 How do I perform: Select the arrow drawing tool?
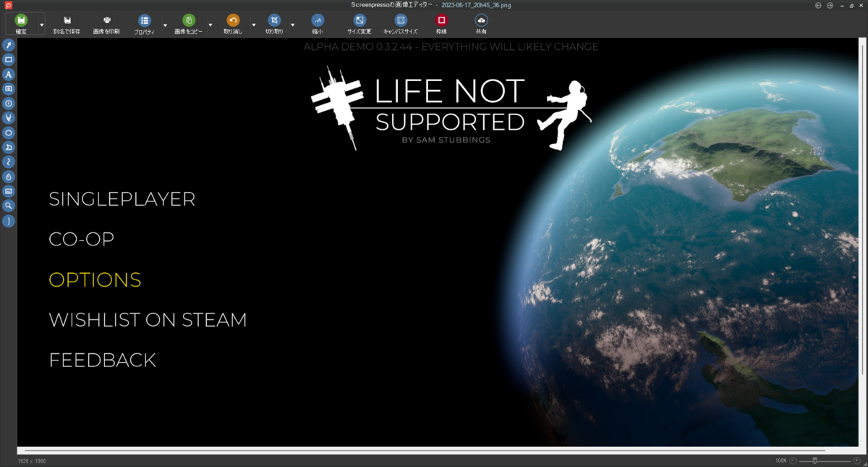(x=9, y=45)
